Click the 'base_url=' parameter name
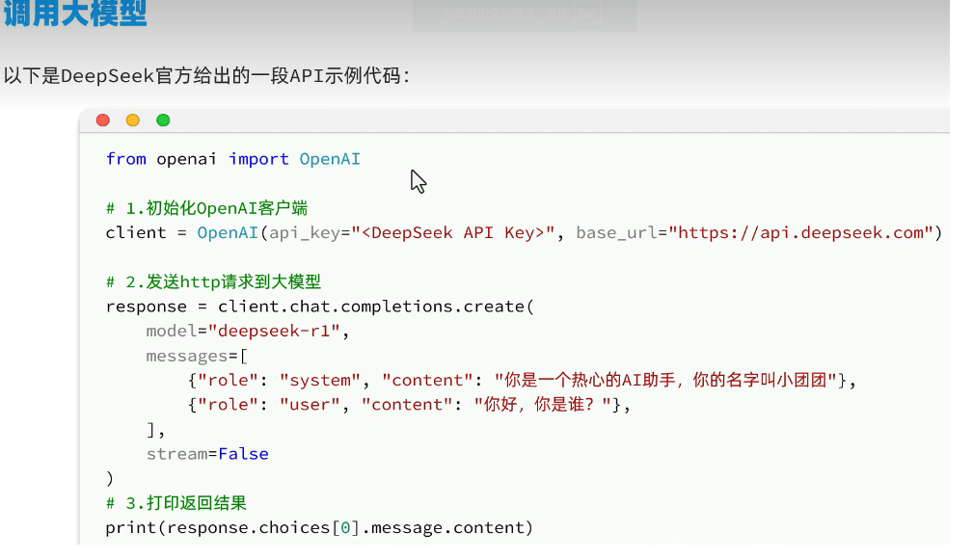 tap(621, 233)
